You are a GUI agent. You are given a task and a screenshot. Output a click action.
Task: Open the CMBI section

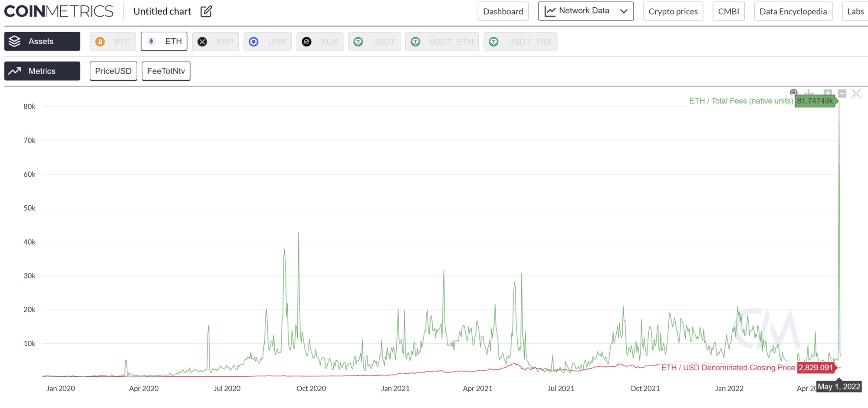pos(728,11)
